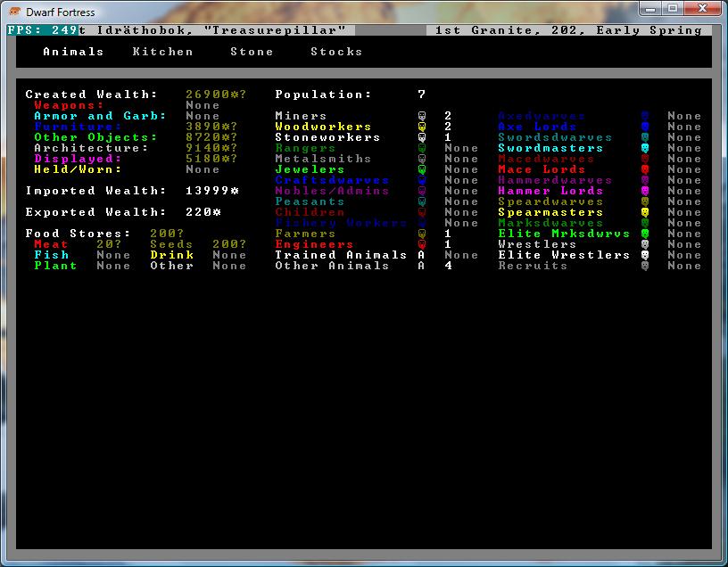Click the red Mace Lords dwarf icon
Viewport: 728px width, 567px height.
click(x=645, y=169)
